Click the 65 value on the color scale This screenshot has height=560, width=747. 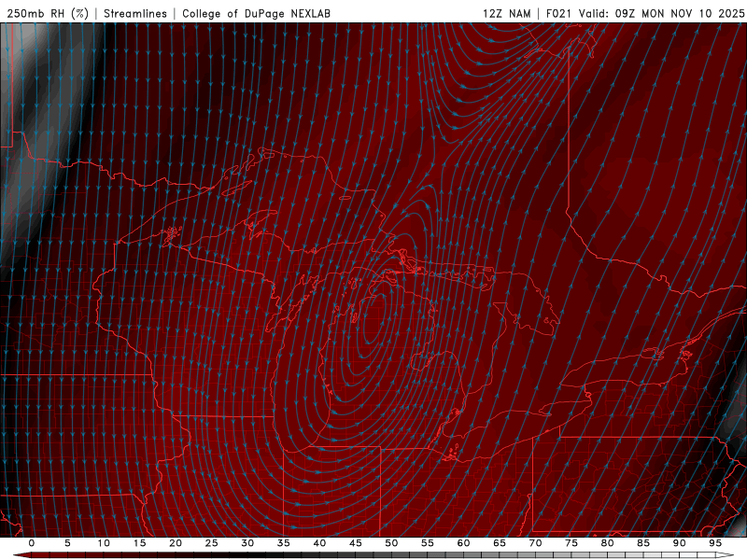[x=500, y=543]
